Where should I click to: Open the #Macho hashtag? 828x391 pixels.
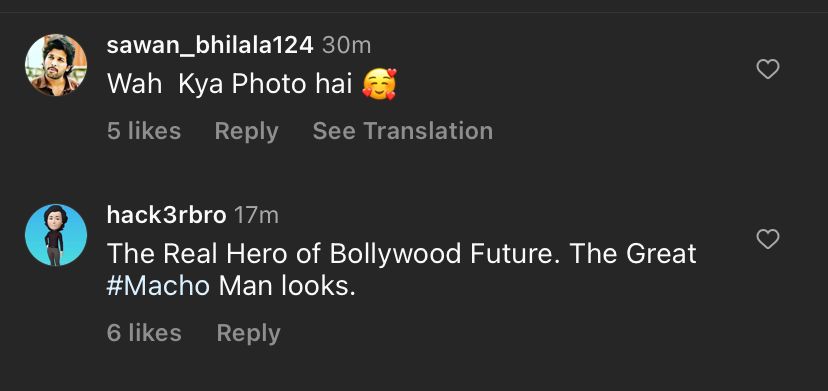point(158,286)
